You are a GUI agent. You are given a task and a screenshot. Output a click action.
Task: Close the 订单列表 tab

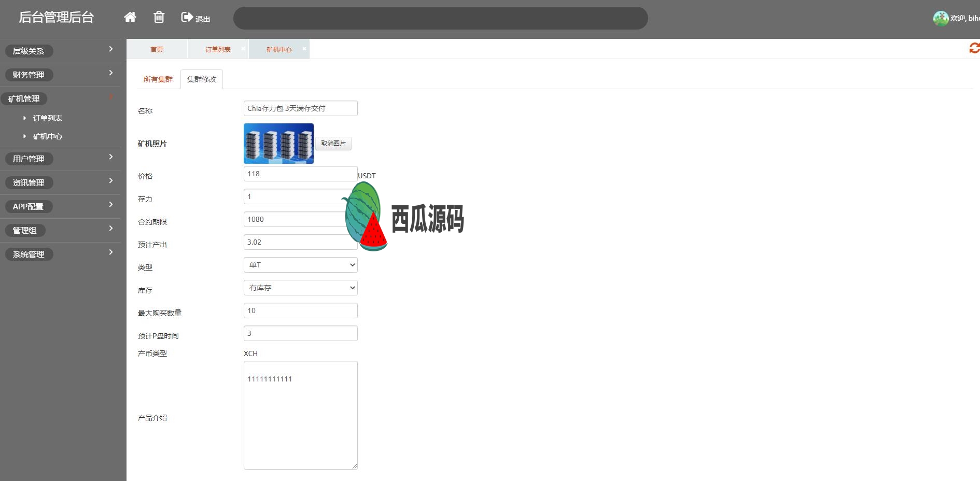pos(243,49)
